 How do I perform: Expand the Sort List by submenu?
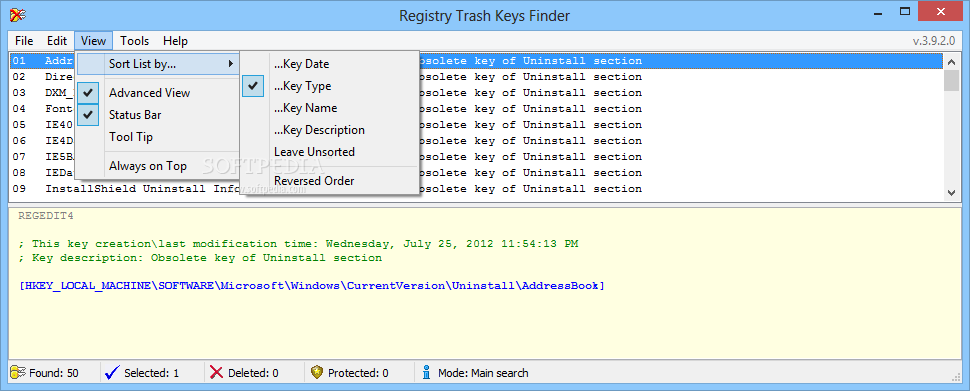[158, 63]
